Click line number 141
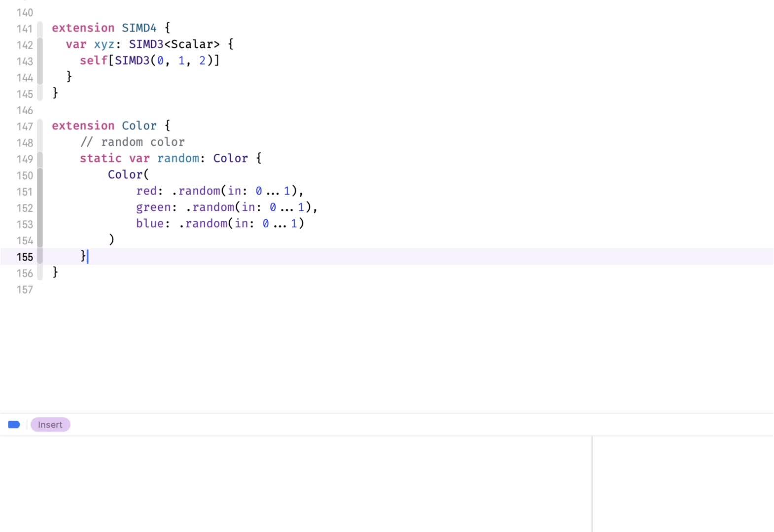 (25, 29)
